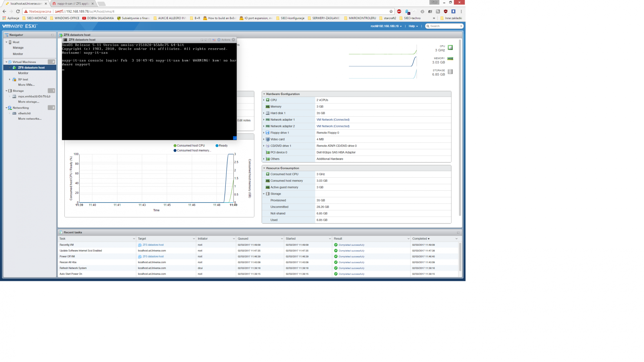Viewport: 644px width, 362px height.
Task: Show hidden bookmarks with the chevron
Action: (x=434, y=18)
